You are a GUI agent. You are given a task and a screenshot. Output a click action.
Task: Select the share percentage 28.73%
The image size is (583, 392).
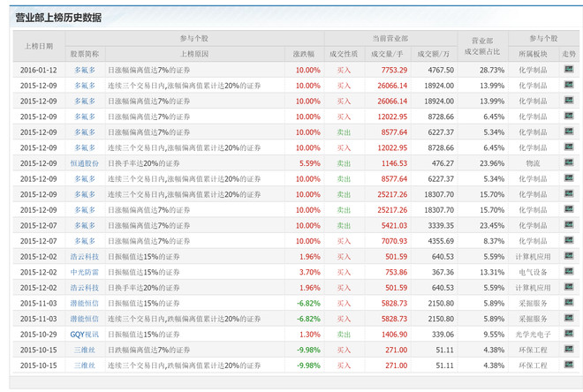[x=492, y=70]
